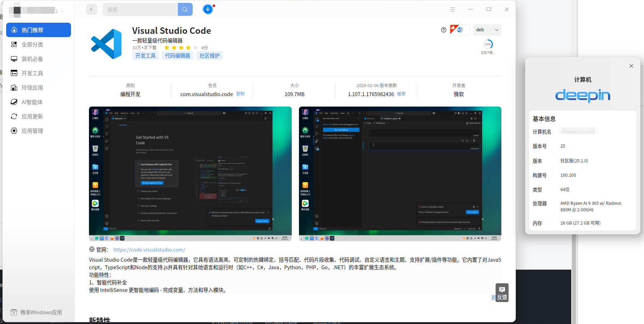This screenshot has height=324, width=644.
Task: Click the 反馈 feedback button
Action: (x=502, y=292)
